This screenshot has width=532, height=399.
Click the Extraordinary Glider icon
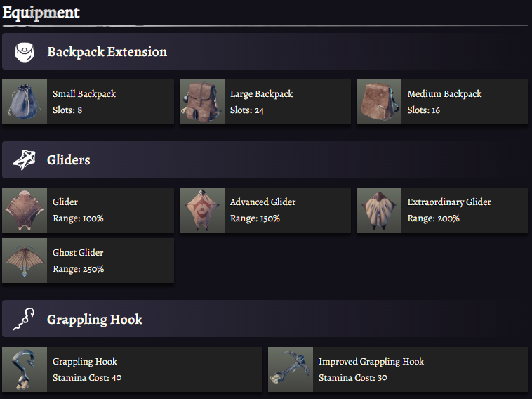click(379, 210)
